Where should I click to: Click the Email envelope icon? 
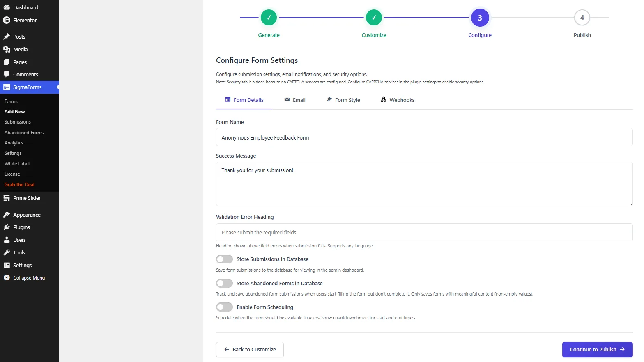point(287,100)
